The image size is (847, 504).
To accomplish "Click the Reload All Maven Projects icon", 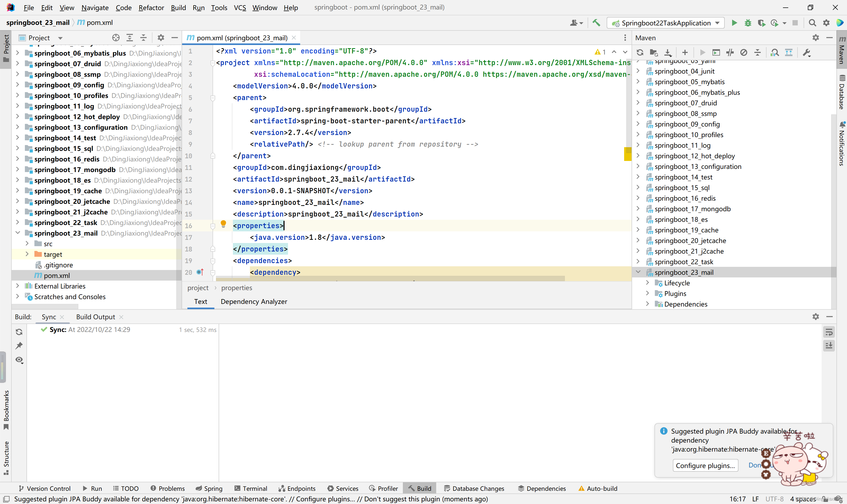I will 640,52.
